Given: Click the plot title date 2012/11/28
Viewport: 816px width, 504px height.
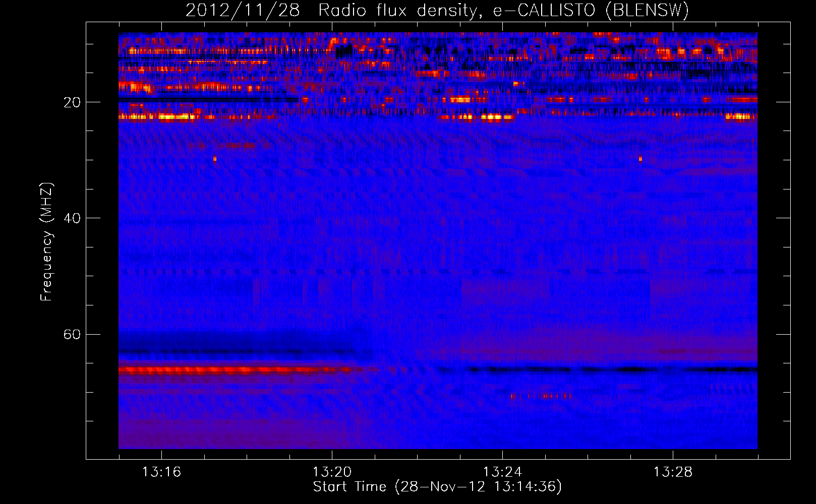Looking at the screenshot, I should [x=243, y=10].
